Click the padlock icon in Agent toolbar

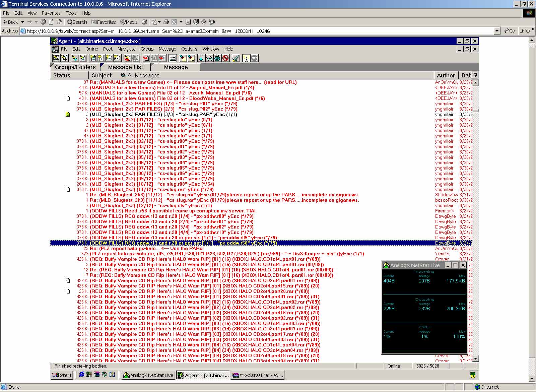click(217, 58)
